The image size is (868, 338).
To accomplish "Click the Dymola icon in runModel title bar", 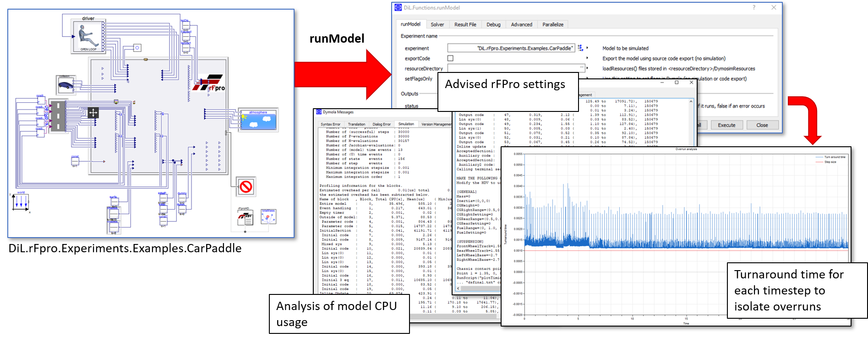I will tap(398, 8).
